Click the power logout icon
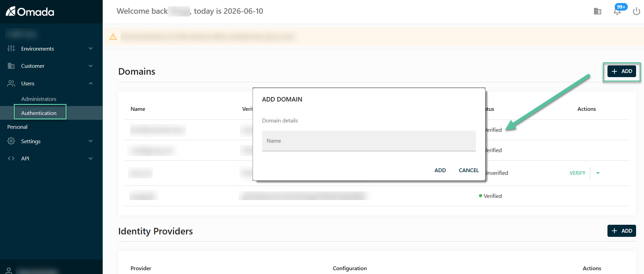 (636, 11)
